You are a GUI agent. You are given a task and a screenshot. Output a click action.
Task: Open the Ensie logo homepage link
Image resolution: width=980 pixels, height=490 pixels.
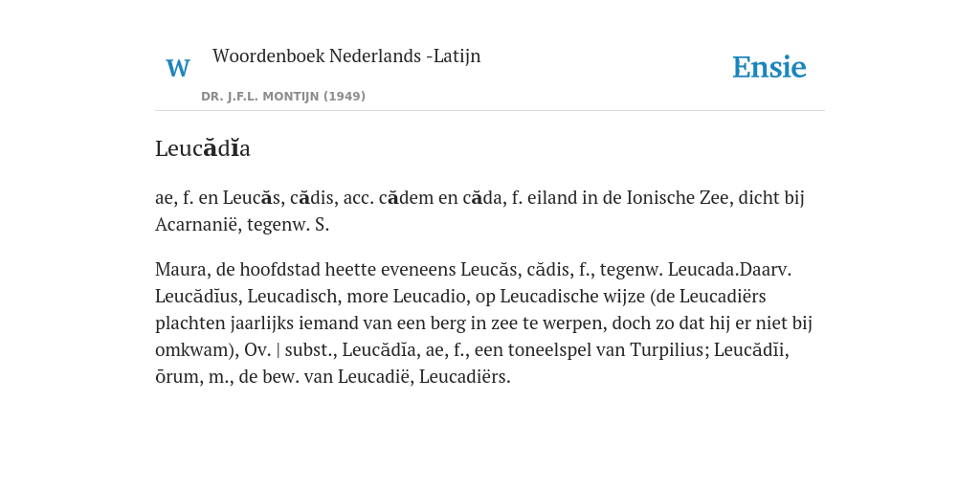coord(769,68)
